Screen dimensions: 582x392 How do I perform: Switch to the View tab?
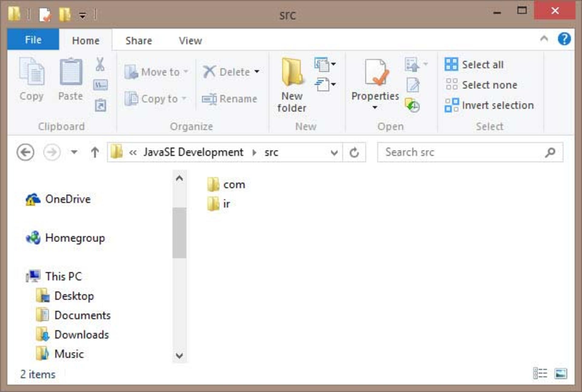(190, 41)
